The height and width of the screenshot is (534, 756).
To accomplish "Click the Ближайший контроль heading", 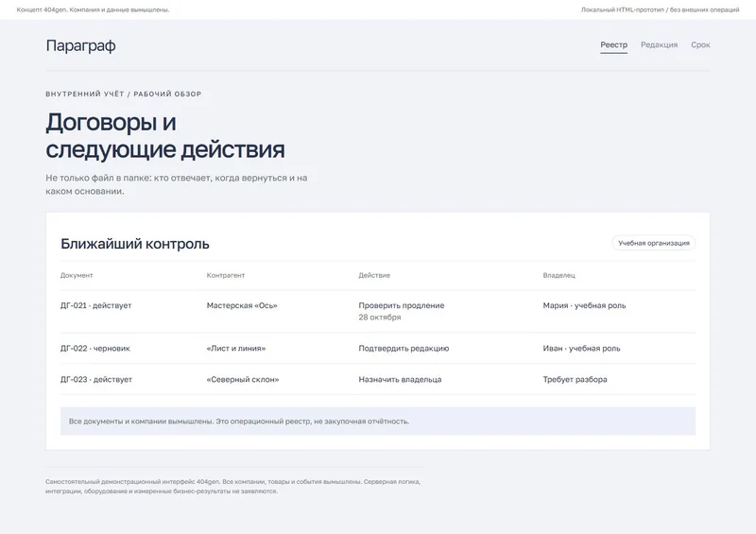I will [135, 244].
